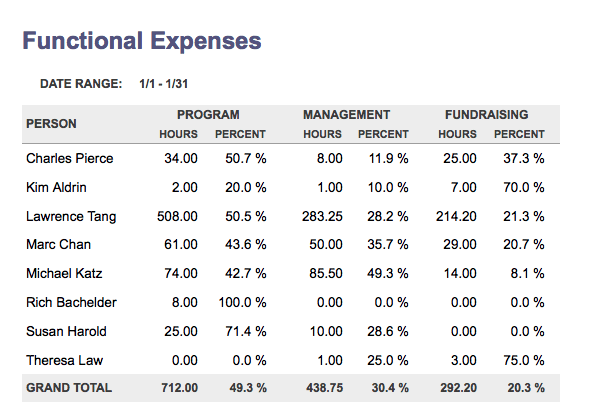
Task: Click the PROGRAM group header
Action: [x=208, y=115]
